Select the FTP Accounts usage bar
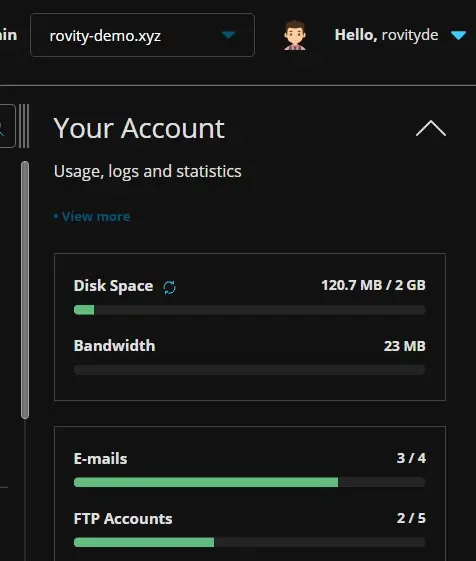476x561 pixels. point(249,542)
